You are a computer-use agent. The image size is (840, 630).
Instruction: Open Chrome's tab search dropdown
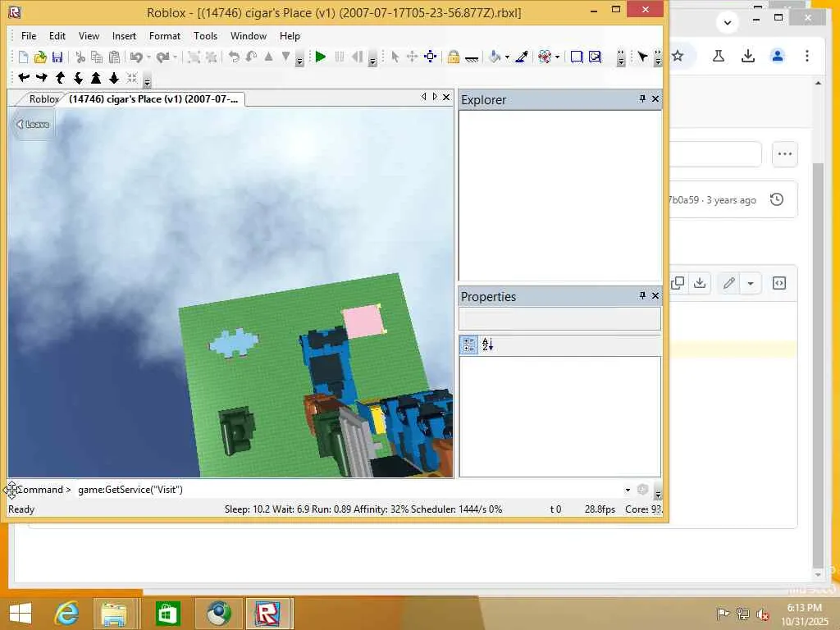[728, 22]
